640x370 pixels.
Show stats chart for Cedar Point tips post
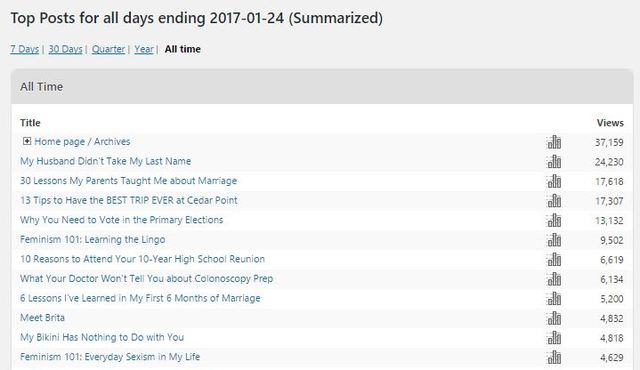click(554, 201)
